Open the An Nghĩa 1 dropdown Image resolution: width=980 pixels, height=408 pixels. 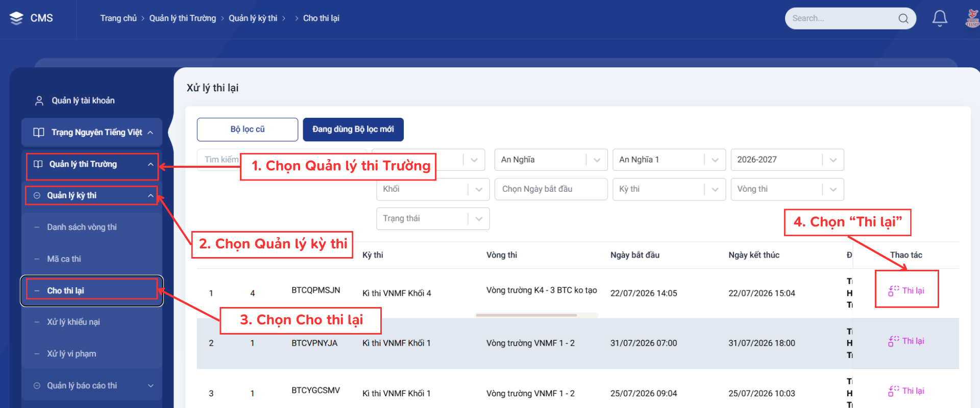coord(669,160)
